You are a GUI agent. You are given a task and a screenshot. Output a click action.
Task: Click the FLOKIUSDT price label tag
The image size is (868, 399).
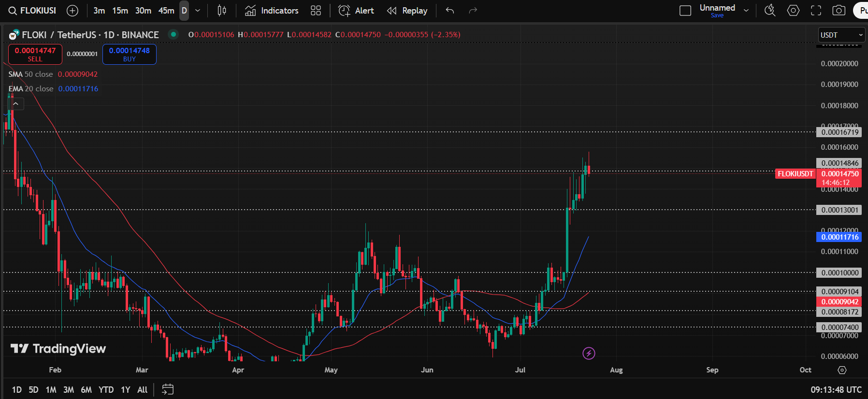pos(796,174)
